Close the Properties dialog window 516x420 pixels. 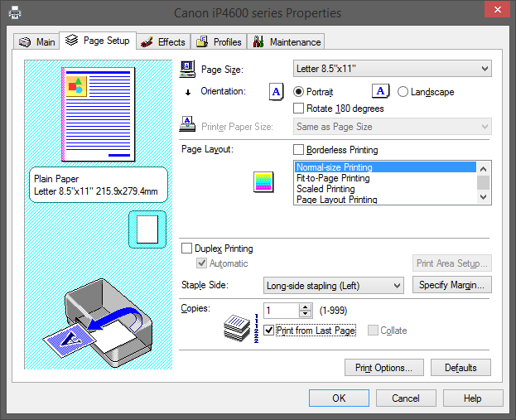(498, 10)
